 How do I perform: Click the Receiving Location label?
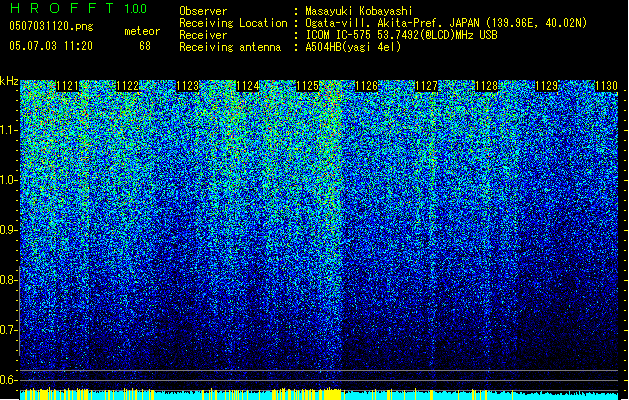click(x=233, y=23)
